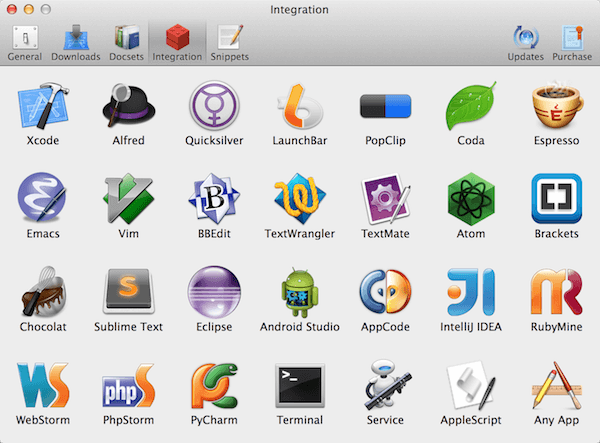
Task: Select the Chocolat icon
Action: click(x=43, y=292)
